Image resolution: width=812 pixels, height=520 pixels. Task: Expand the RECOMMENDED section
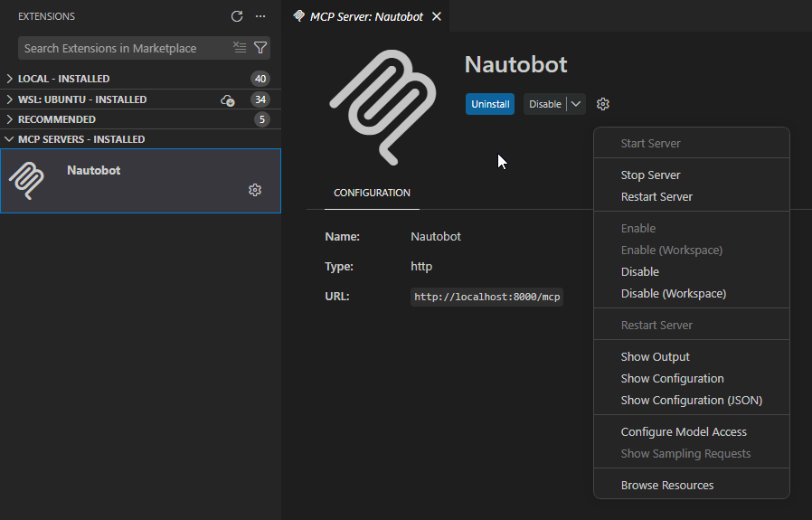pos(140,119)
